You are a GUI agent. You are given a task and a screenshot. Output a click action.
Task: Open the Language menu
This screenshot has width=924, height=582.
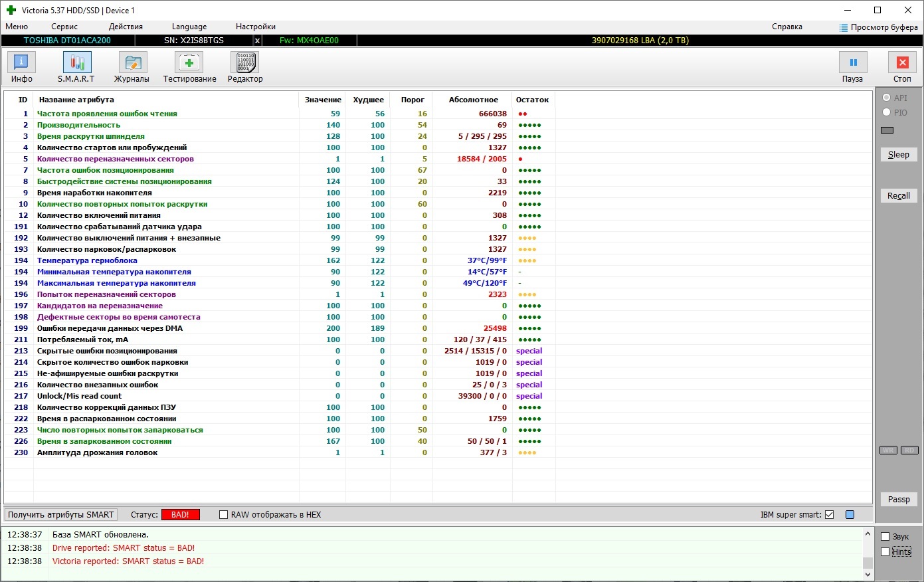189,27
